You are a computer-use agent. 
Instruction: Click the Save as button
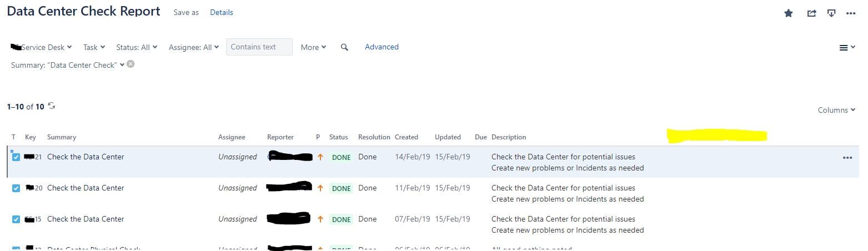point(186,12)
